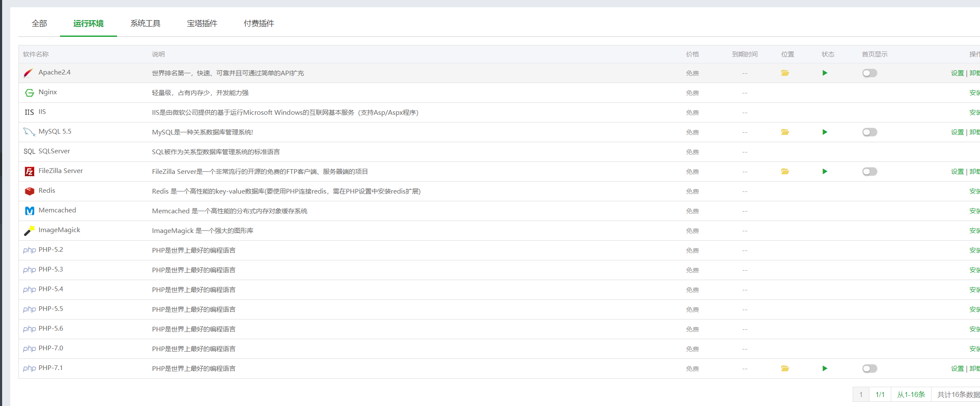This screenshot has height=406, width=980.
Task: Click the FileZilla Server software name
Action: [60, 171]
